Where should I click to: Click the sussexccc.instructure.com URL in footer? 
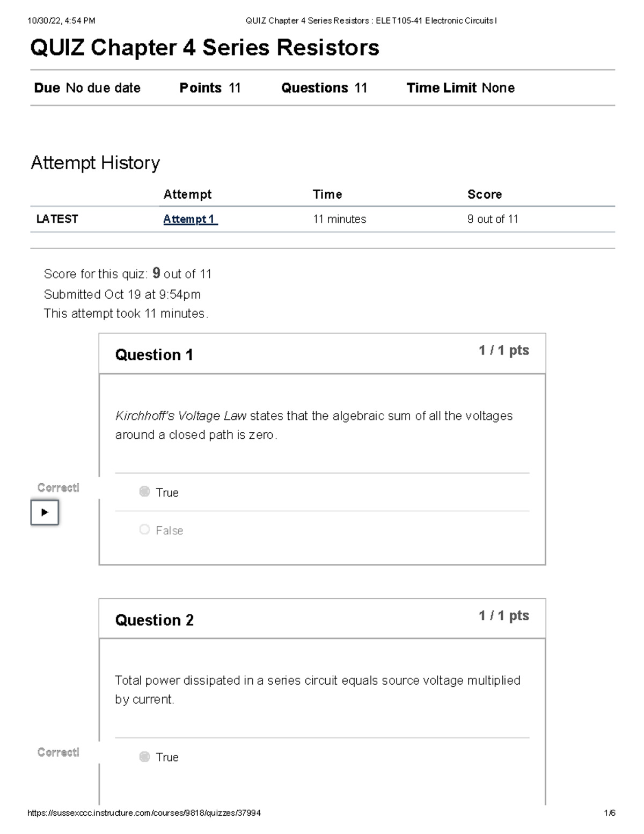(144, 813)
